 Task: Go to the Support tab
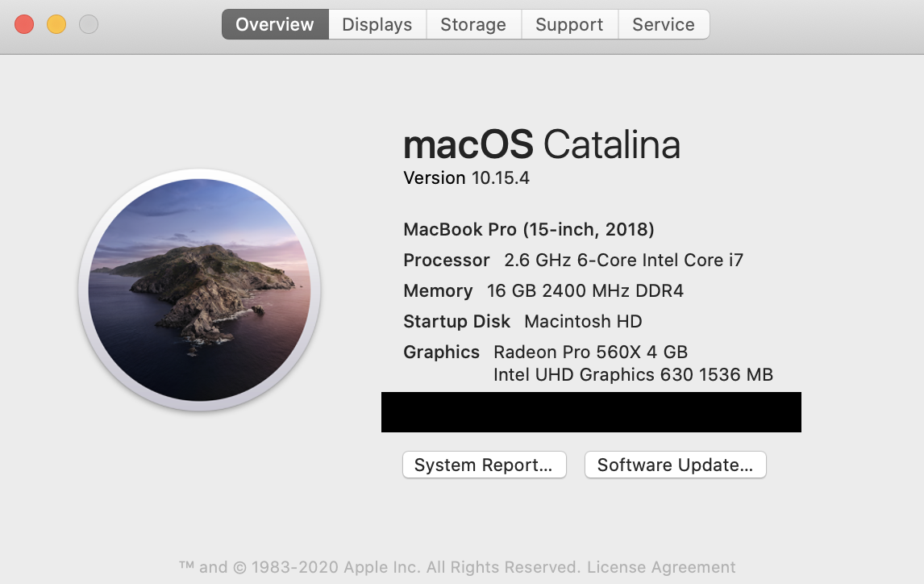[x=569, y=24]
